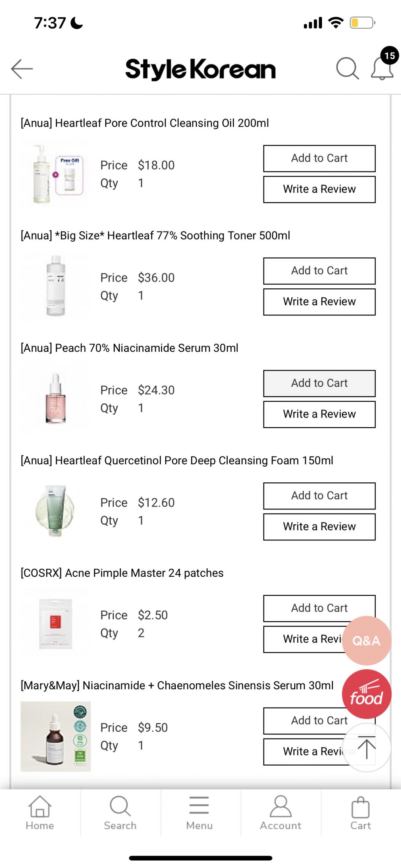This screenshot has width=401, height=868.
Task: Tap the StyleKorean logo in header
Action: [200, 69]
